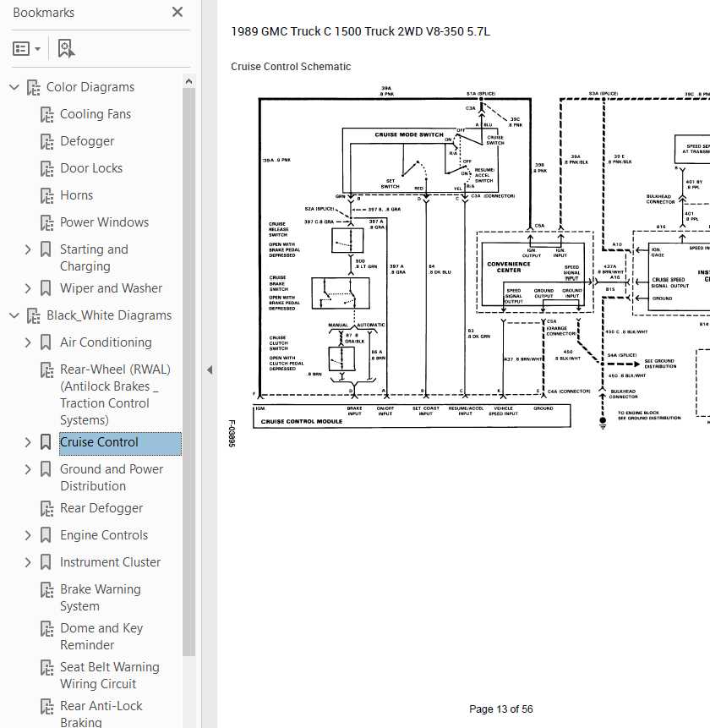
Task: Click the Rear Anti-Lock Braking bookmark icon
Action: [x=46, y=707]
